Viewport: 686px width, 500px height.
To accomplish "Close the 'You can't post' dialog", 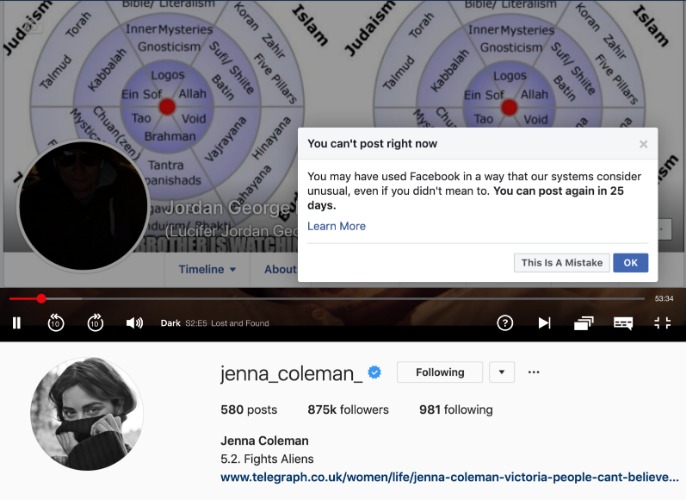I will click(643, 144).
